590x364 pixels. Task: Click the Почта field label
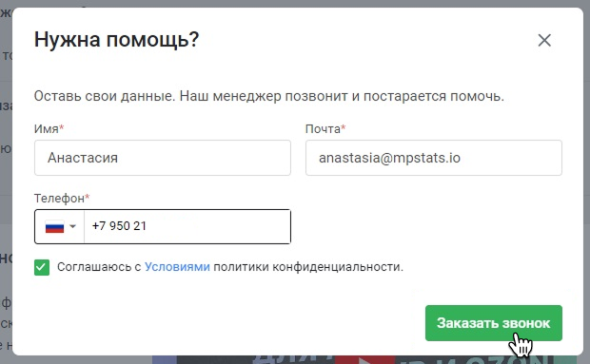pos(323,129)
